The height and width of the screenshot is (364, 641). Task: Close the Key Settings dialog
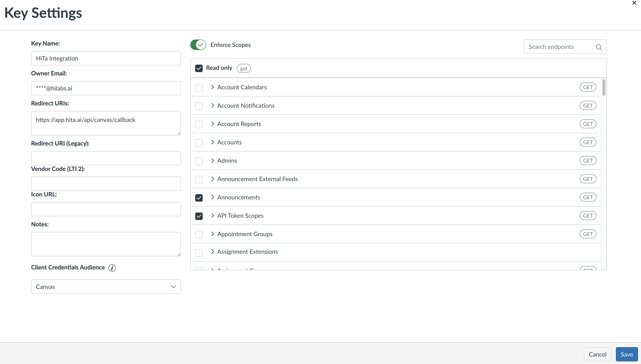634,3
